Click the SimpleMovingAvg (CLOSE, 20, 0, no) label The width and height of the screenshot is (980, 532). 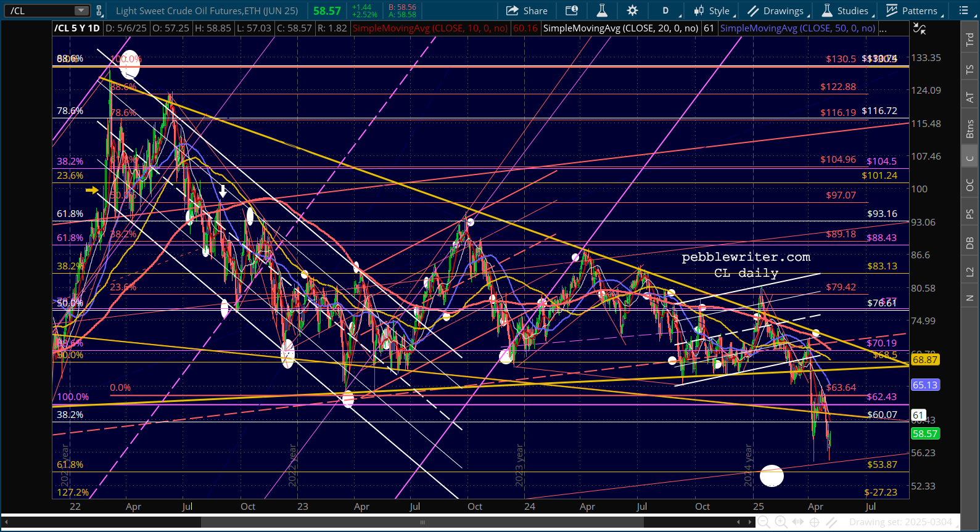620,28
